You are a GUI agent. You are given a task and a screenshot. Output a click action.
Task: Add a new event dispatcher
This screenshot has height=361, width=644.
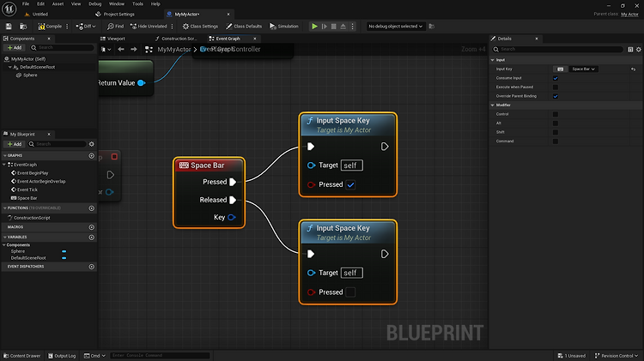(x=92, y=267)
